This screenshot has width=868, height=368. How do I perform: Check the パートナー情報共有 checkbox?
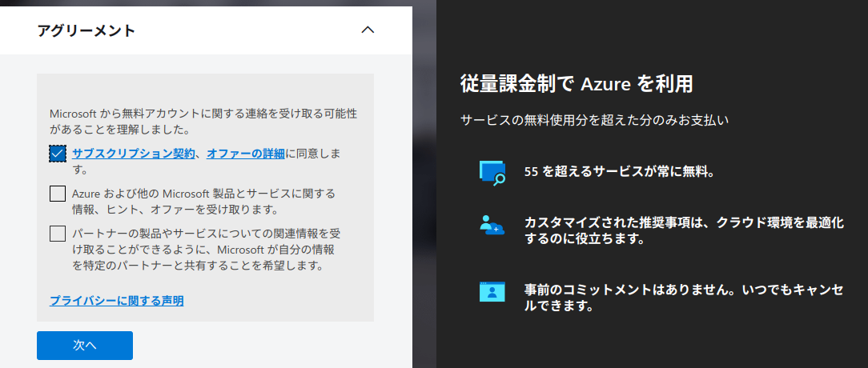pos(58,234)
